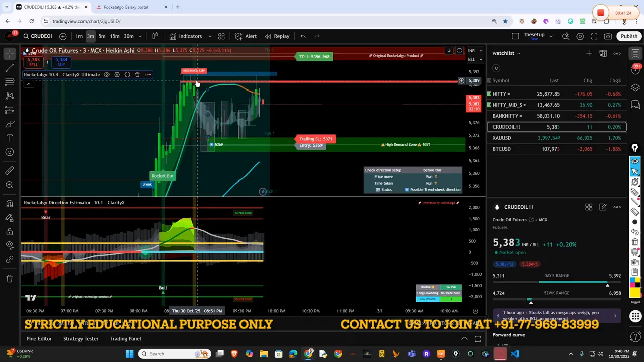644x362 pixels.
Task: Click the Publish button
Action: [629, 36]
